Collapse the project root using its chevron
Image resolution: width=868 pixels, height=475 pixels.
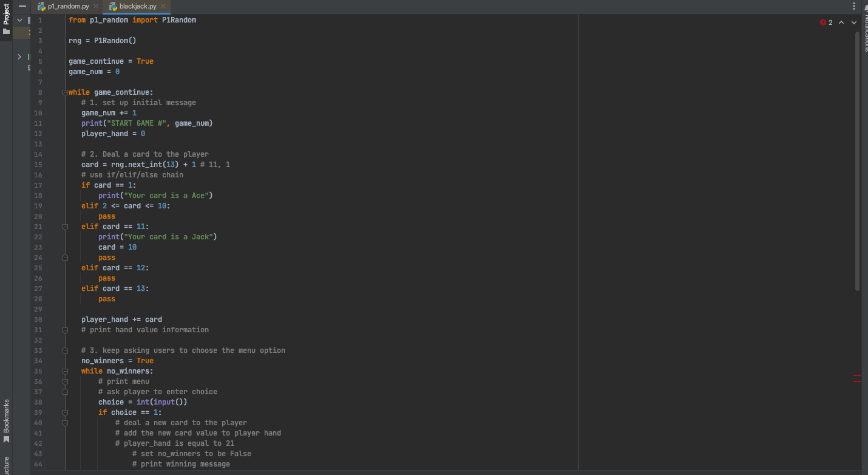pyautogui.click(x=19, y=19)
